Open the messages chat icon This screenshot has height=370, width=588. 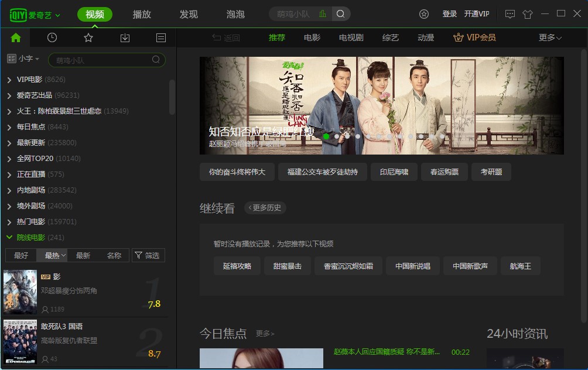(510, 14)
